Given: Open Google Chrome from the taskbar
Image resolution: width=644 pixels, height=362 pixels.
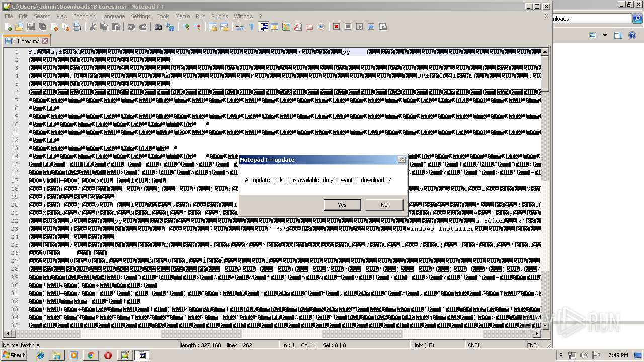Looking at the screenshot, I should click(91, 355).
